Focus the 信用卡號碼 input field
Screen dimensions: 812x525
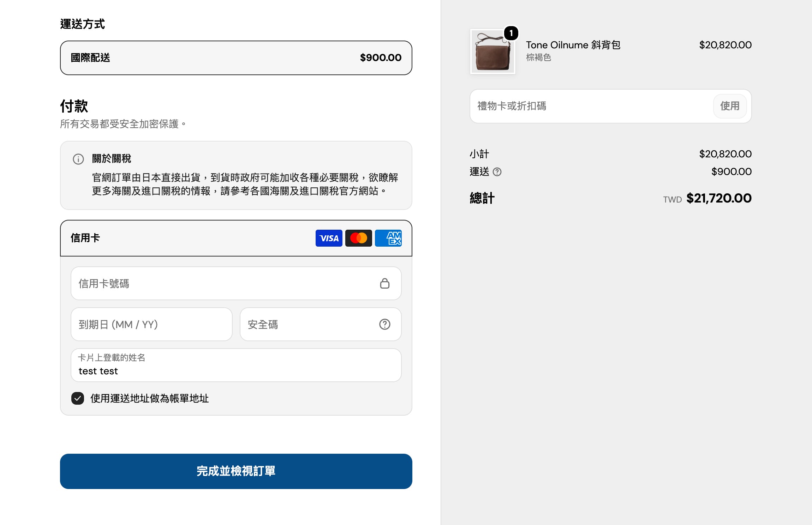236,283
